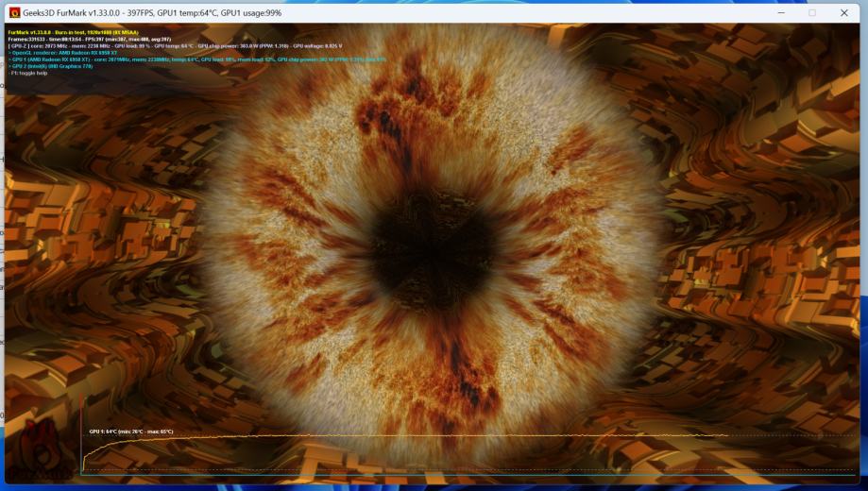Click the GPU-Z core clock info line
This screenshot has height=491, width=868.
(x=179, y=45)
